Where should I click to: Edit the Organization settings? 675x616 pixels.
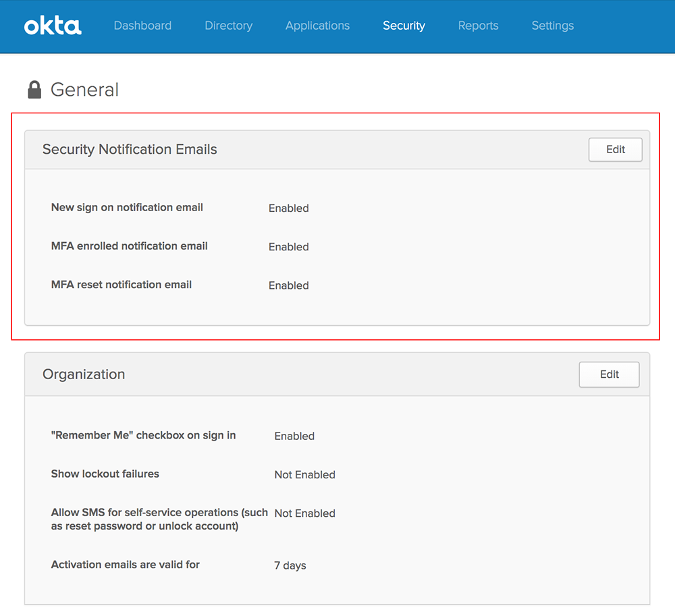[x=609, y=374]
